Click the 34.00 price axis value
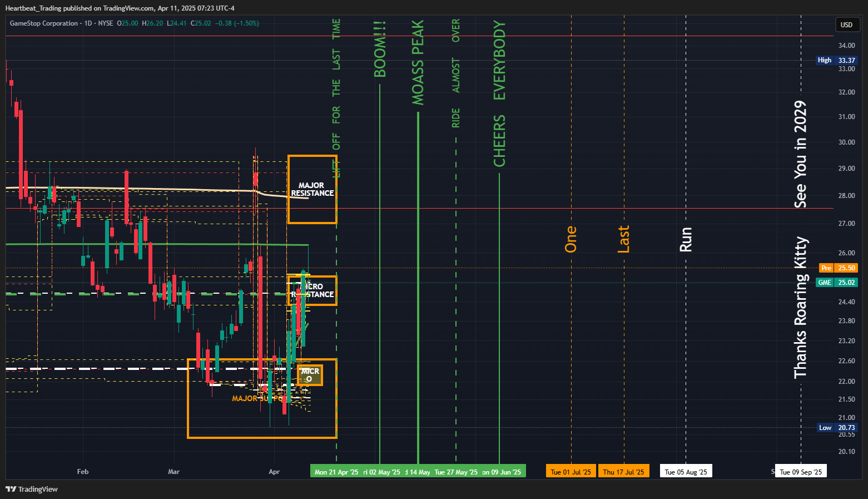 click(847, 46)
